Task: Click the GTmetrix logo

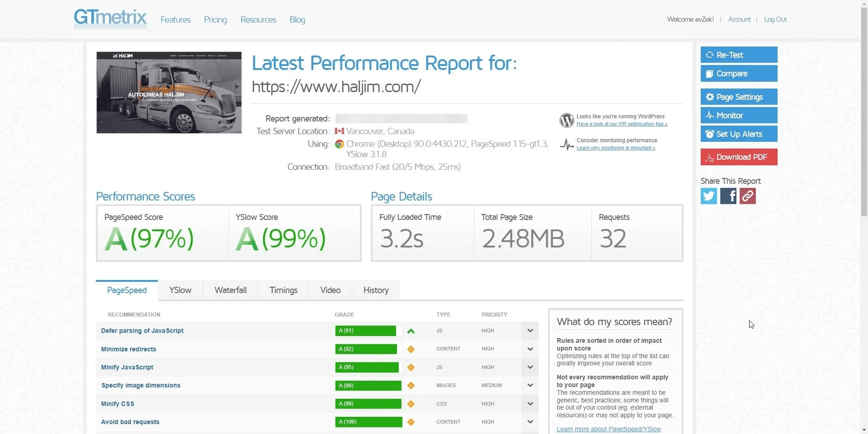Action: [110, 19]
